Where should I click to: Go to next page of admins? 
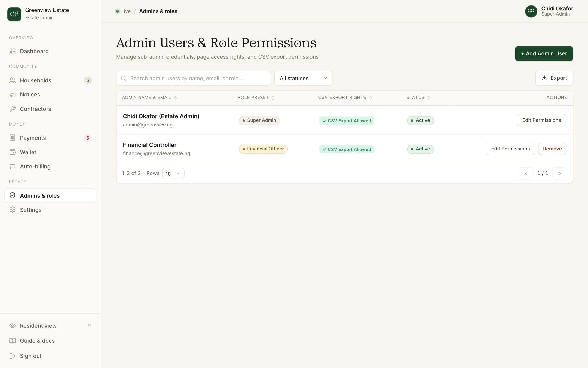click(x=560, y=173)
